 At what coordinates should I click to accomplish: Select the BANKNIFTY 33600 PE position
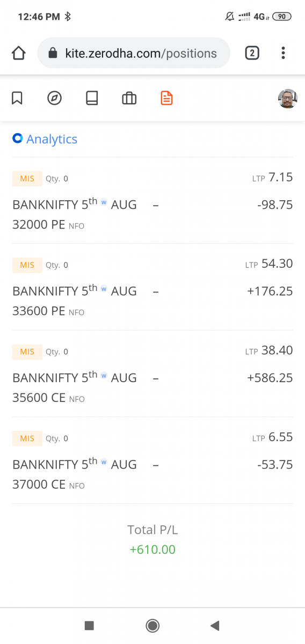[152, 287]
